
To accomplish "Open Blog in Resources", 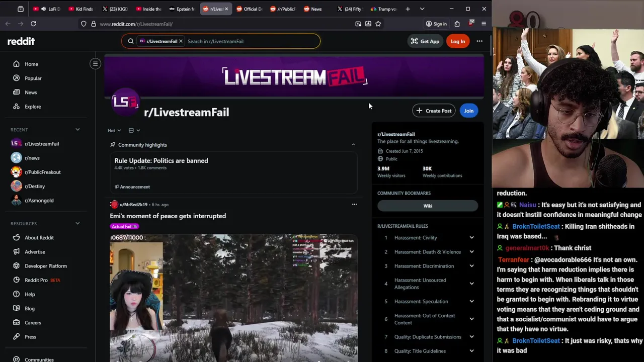I will 30,308.
